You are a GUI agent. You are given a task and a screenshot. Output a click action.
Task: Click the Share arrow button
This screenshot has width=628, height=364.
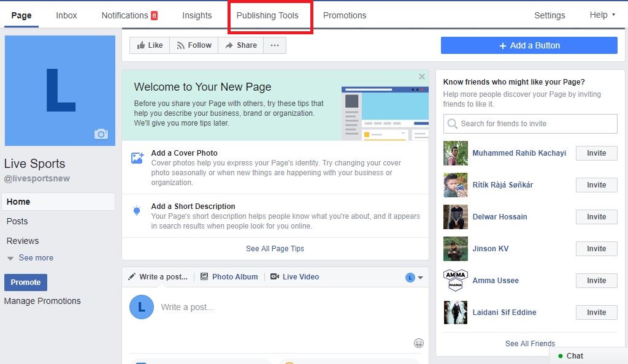240,45
